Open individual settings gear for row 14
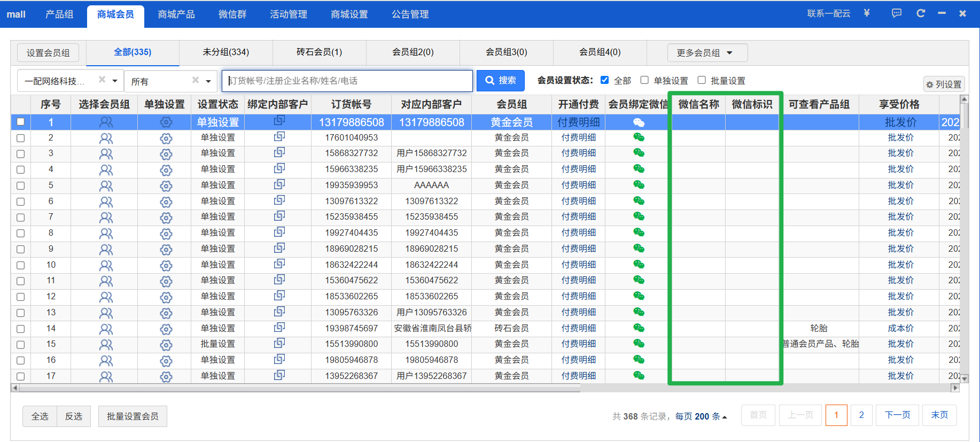 [x=166, y=329]
